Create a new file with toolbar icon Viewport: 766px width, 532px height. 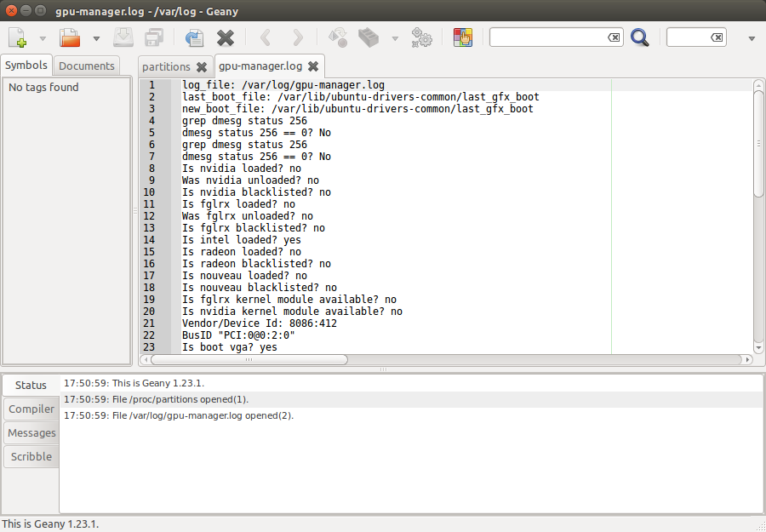[18, 37]
